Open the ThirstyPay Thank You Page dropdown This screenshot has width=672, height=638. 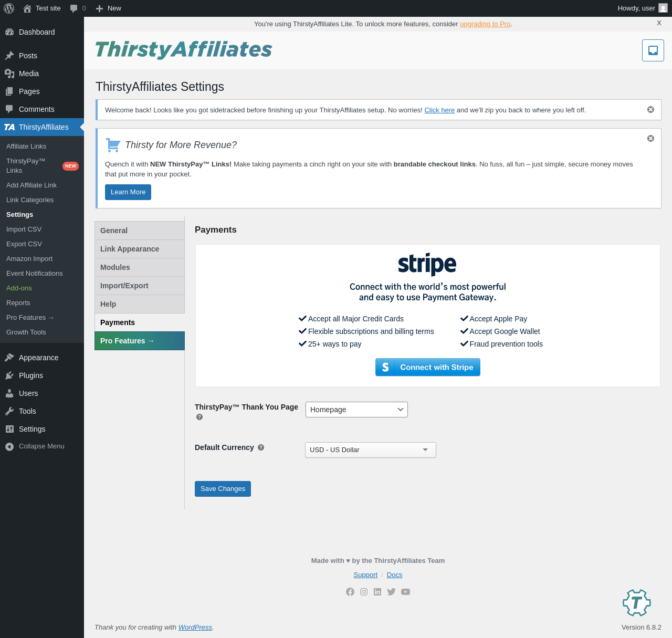tap(356, 410)
